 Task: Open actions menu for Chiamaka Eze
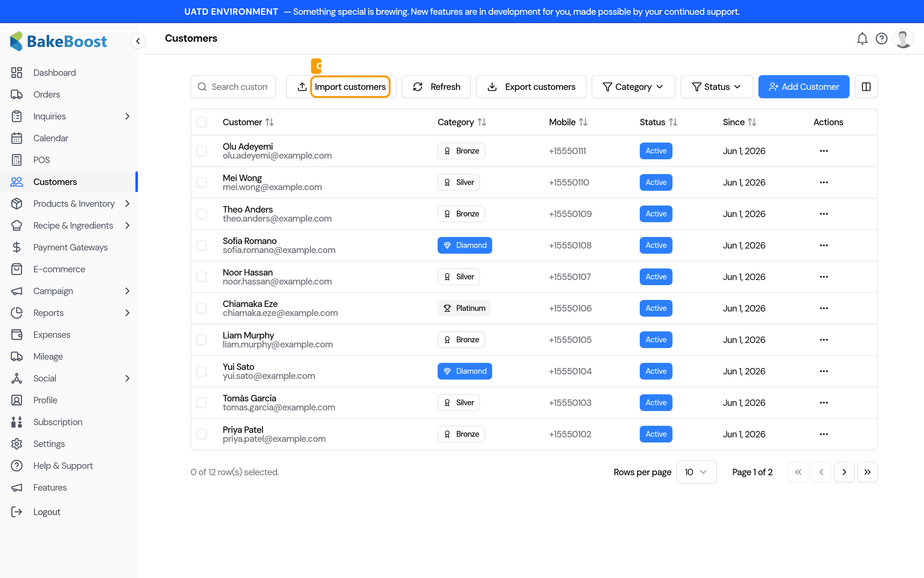pyautogui.click(x=824, y=308)
